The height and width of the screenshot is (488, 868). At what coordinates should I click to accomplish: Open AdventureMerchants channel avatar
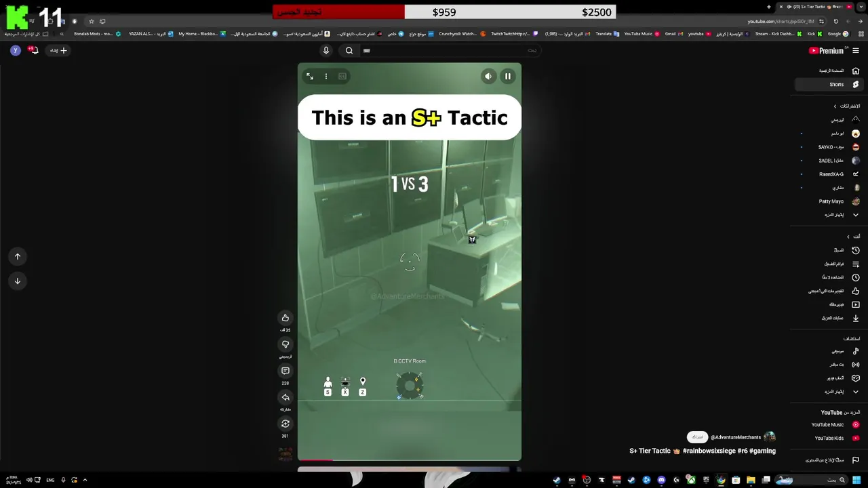click(x=770, y=437)
